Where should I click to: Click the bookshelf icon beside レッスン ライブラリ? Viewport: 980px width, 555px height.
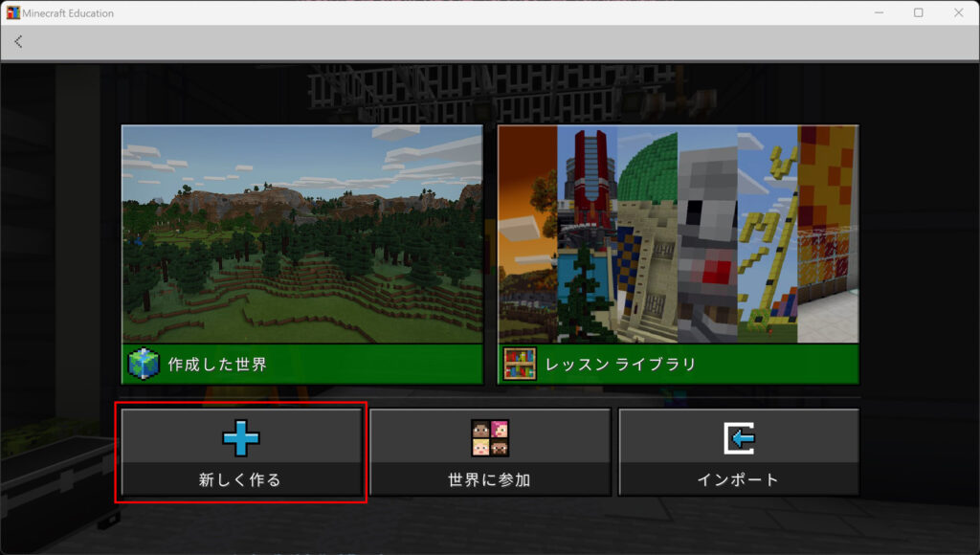coord(520,365)
